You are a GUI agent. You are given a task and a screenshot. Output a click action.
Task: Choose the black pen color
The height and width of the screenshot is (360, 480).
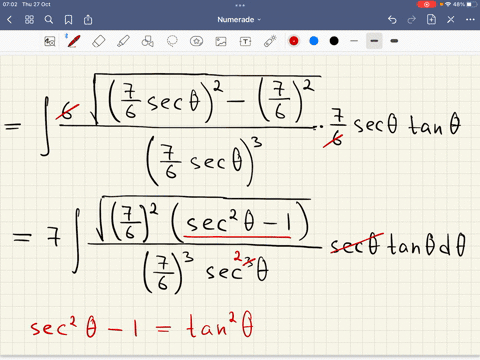tap(334, 41)
